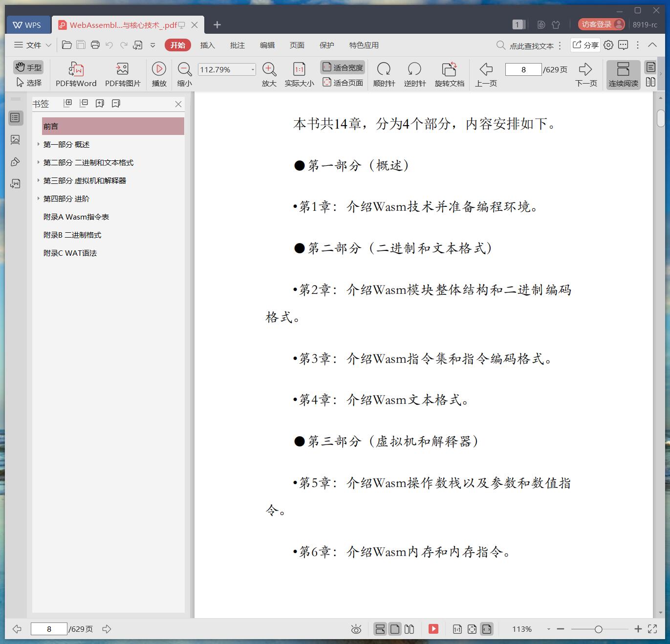
Task: Expand the 第二部分 二进制和文本格式 bookmark
Action: [39, 162]
